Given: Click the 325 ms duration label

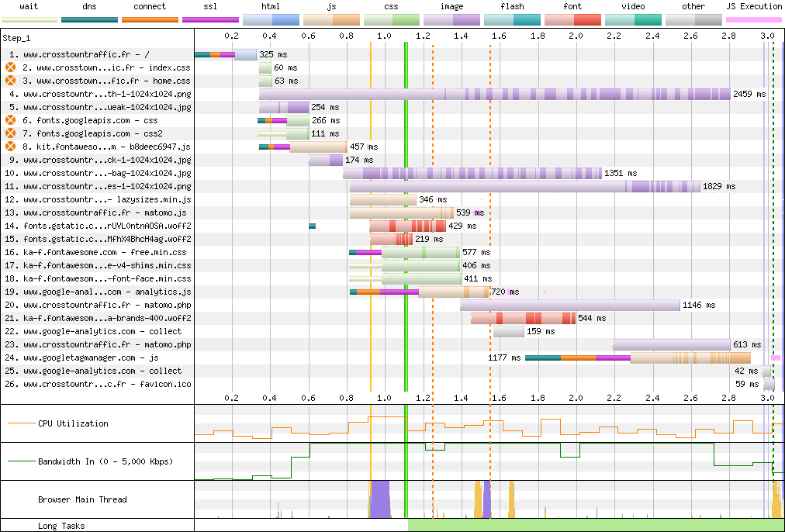Looking at the screenshot, I should [273, 54].
